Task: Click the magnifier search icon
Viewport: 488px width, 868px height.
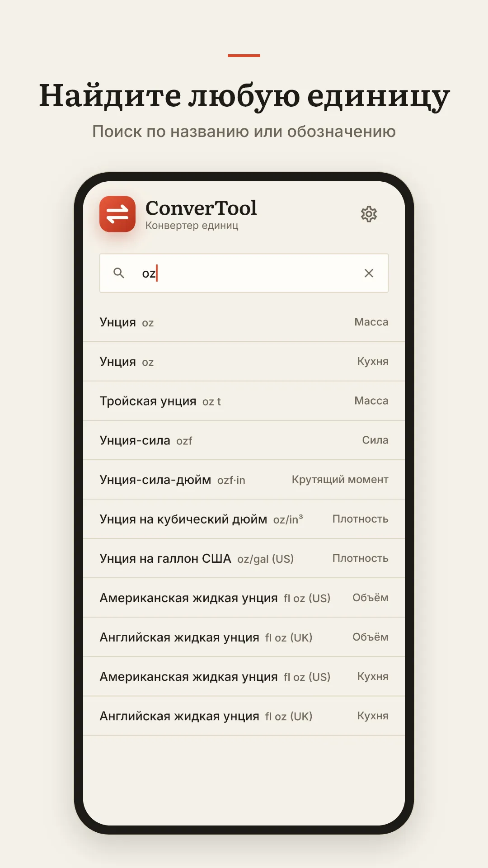Action: click(119, 273)
